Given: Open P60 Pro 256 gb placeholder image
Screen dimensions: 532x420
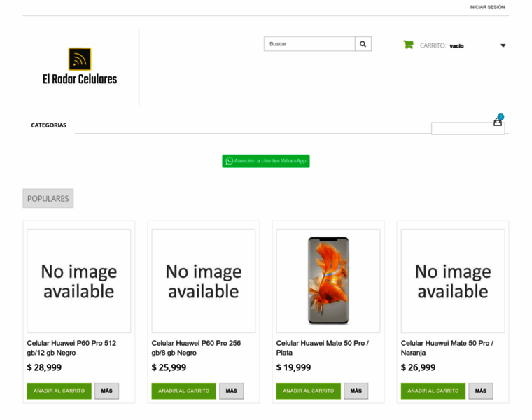Looking at the screenshot, I should (204, 281).
